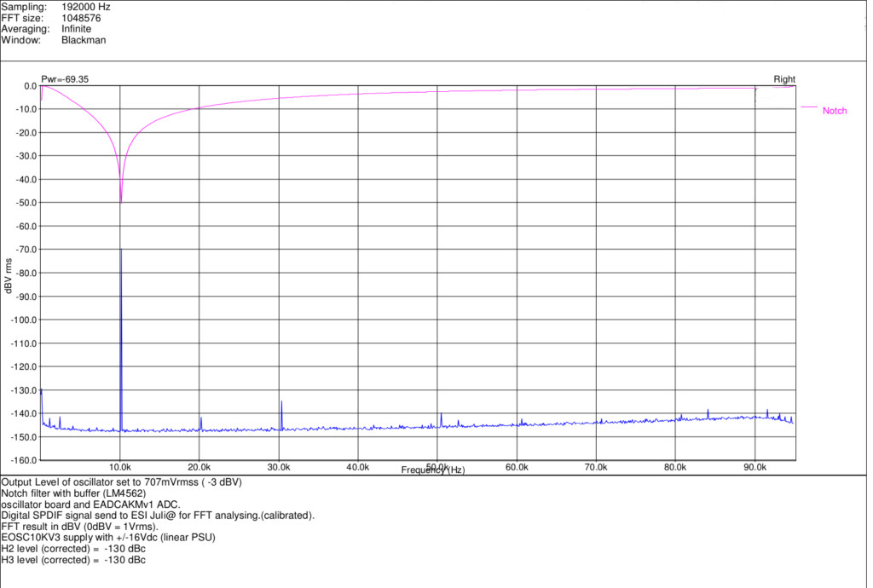873x588 pixels.
Task: Click the "-20.0" y-axis tick label
Action: click(x=26, y=133)
